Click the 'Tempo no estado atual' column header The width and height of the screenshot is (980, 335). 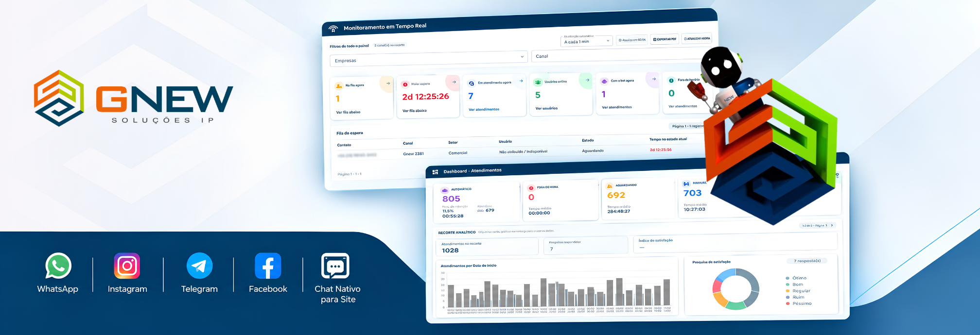click(x=668, y=139)
